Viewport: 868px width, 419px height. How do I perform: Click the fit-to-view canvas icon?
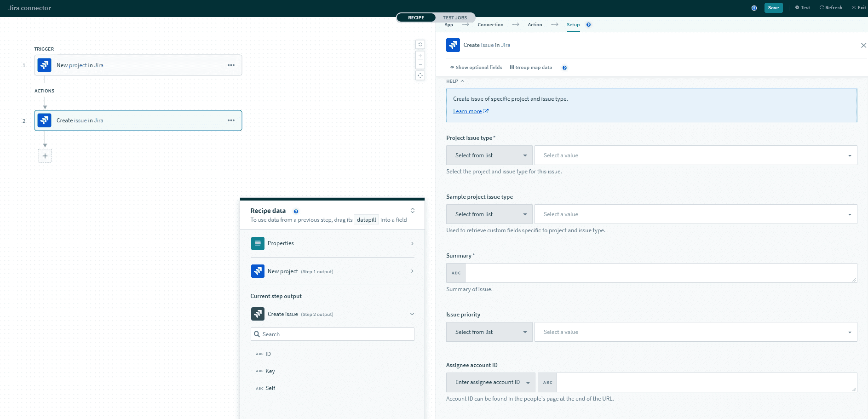(x=420, y=75)
